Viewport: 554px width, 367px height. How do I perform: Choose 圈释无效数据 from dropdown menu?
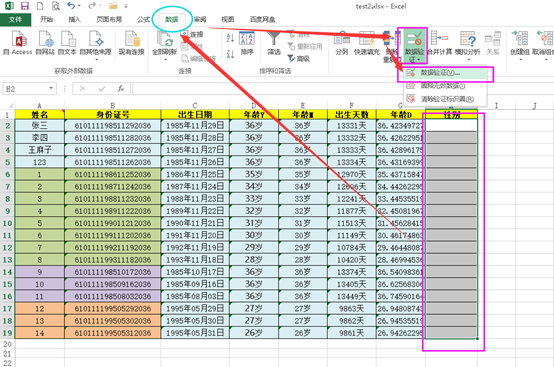pos(446,86)
